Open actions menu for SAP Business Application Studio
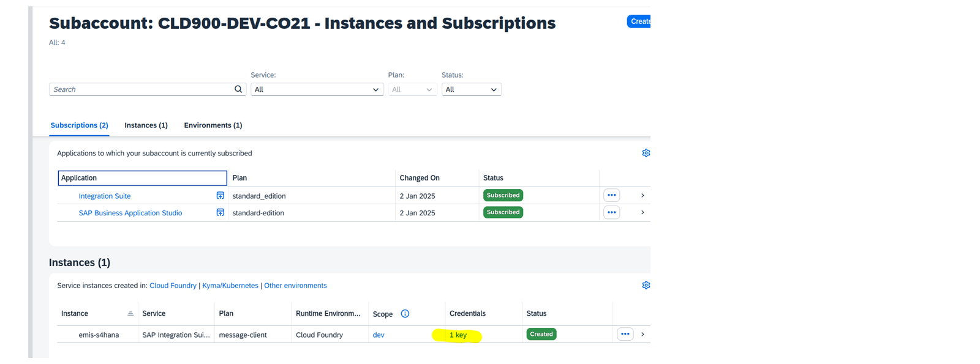 (x=611, y=212)
